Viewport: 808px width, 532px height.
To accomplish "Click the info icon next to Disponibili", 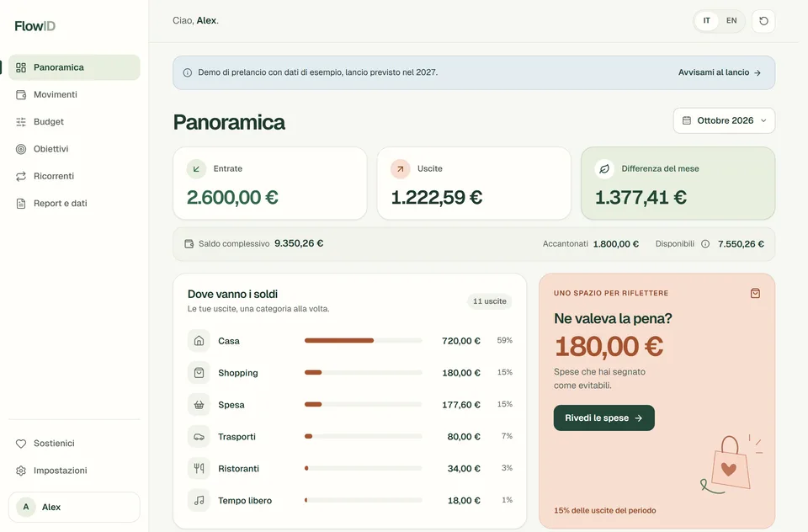I will click(705, 244).
